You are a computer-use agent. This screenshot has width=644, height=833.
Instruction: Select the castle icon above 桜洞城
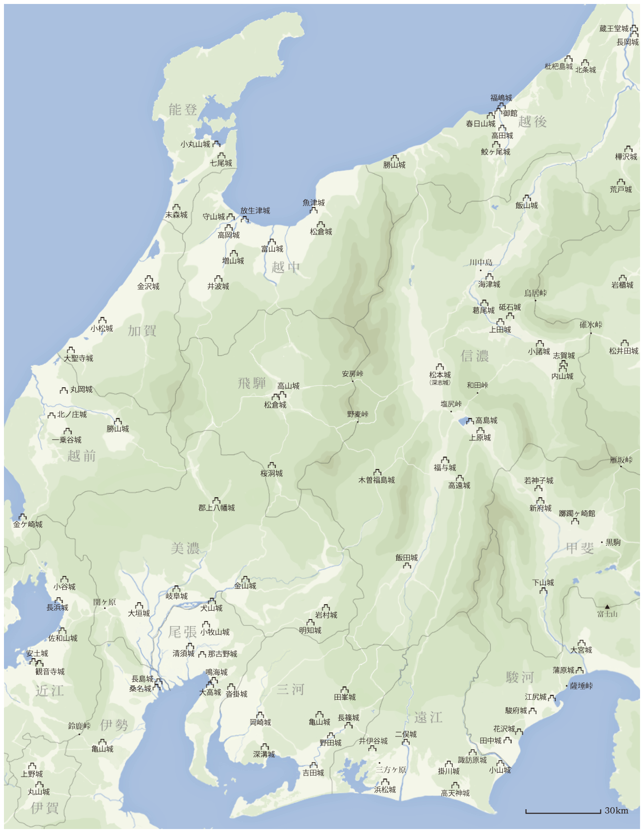(x=272, y=466)
